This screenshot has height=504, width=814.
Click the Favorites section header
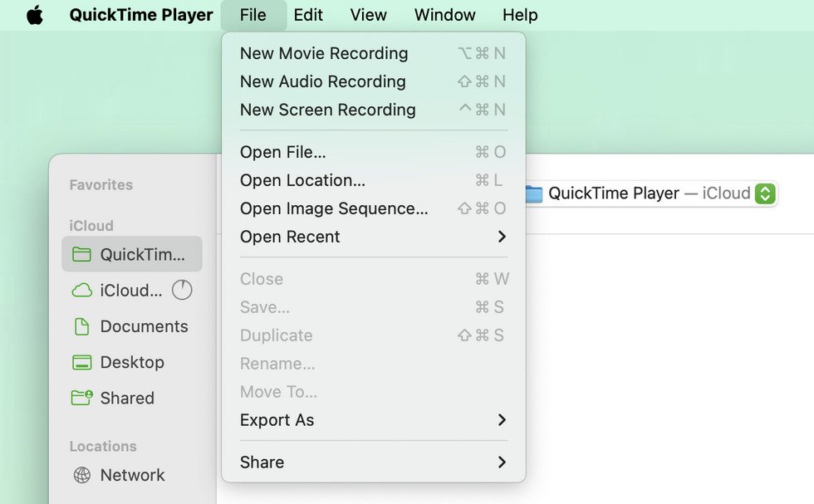pos(101,185)
